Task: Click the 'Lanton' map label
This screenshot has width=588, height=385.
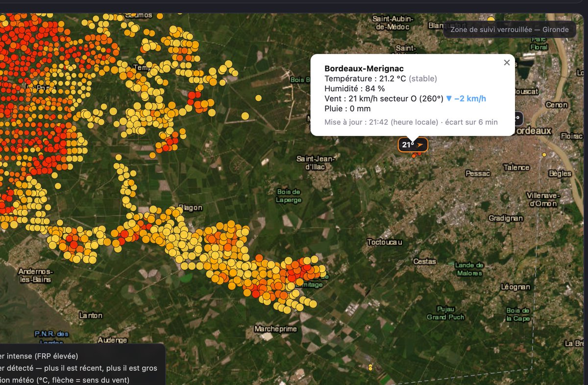Action: [x=91, y=315]
